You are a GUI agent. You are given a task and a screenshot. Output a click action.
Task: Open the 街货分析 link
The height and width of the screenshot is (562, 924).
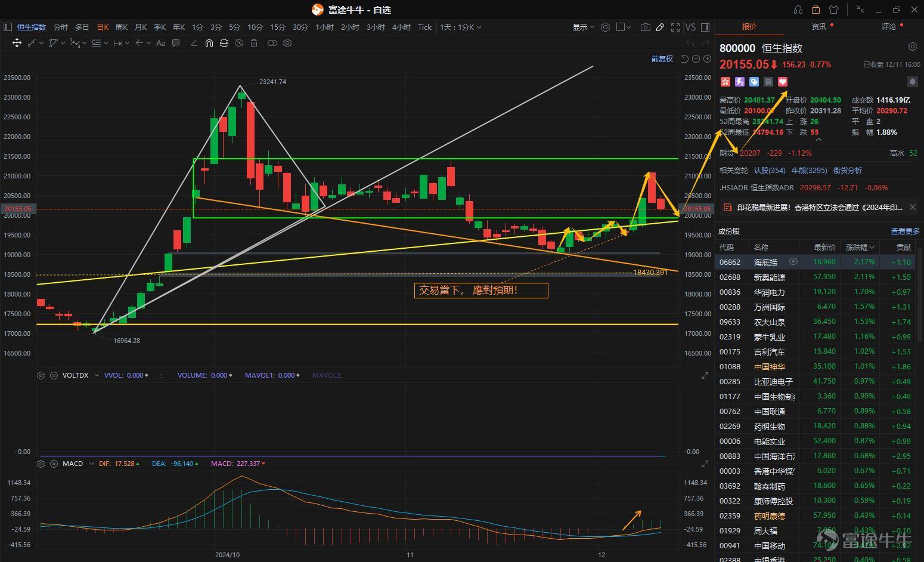(x=847, y=170)
